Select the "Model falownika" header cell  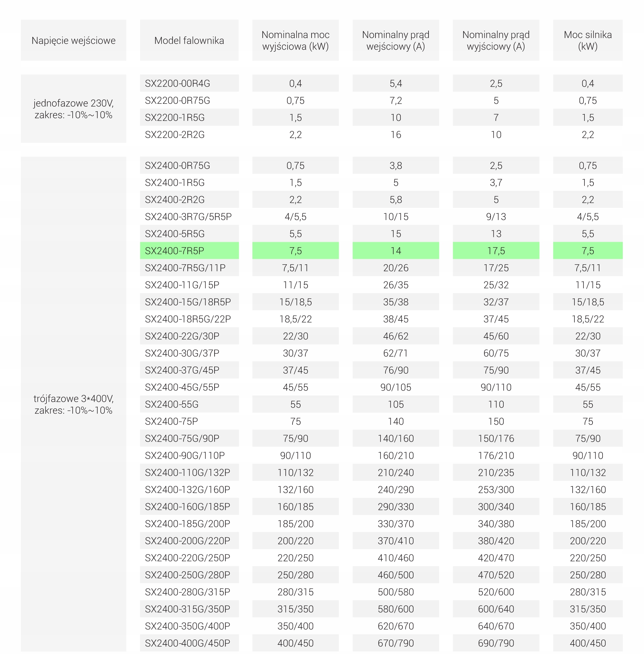click(189, 41)
